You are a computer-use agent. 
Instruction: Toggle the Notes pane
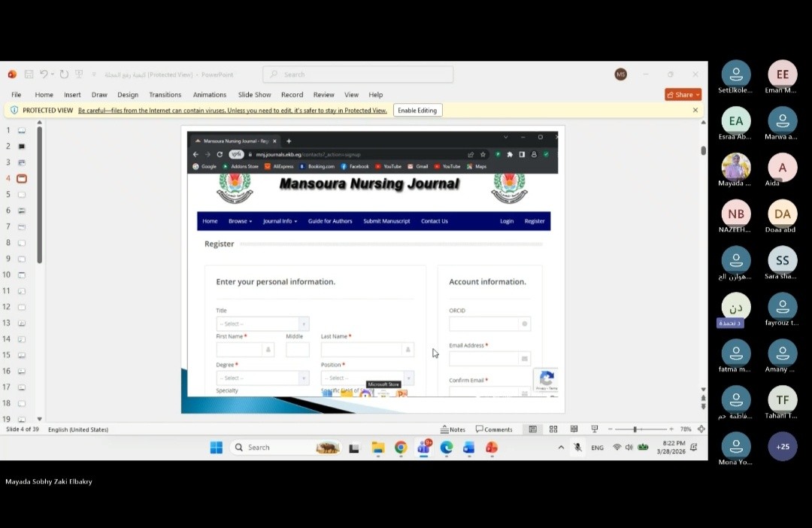tap(453, 429)
